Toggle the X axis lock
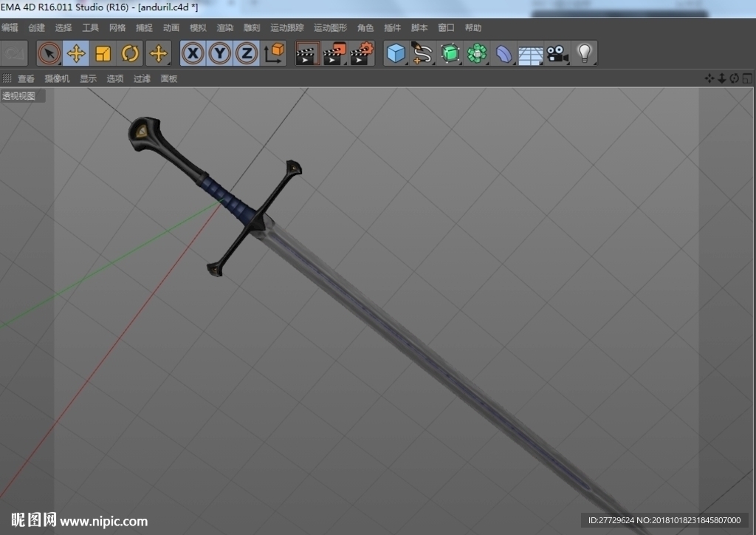 (193, 53)
